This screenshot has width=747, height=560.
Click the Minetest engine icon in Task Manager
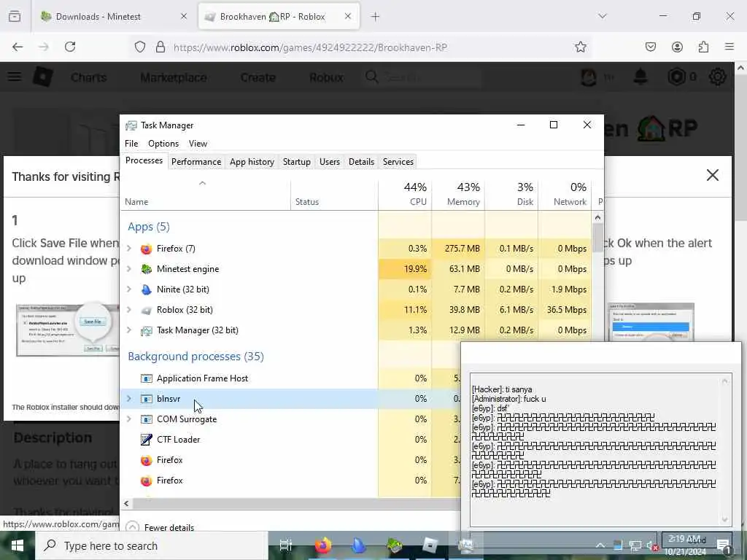pos(146,269)
